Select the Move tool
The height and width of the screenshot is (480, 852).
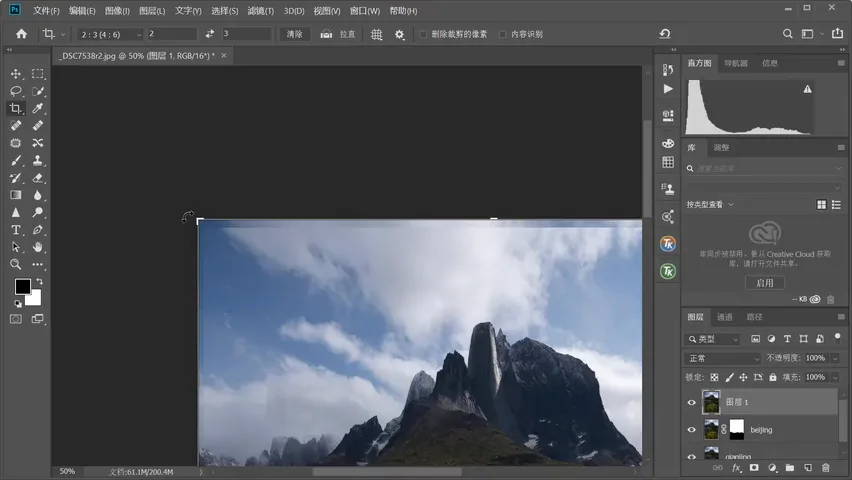point(16,73)
